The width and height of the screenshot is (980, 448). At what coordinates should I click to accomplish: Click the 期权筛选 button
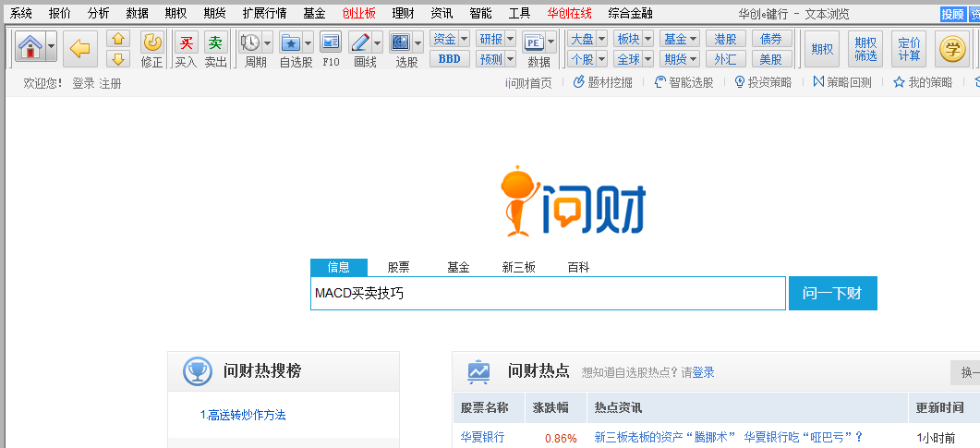(865, 49)
